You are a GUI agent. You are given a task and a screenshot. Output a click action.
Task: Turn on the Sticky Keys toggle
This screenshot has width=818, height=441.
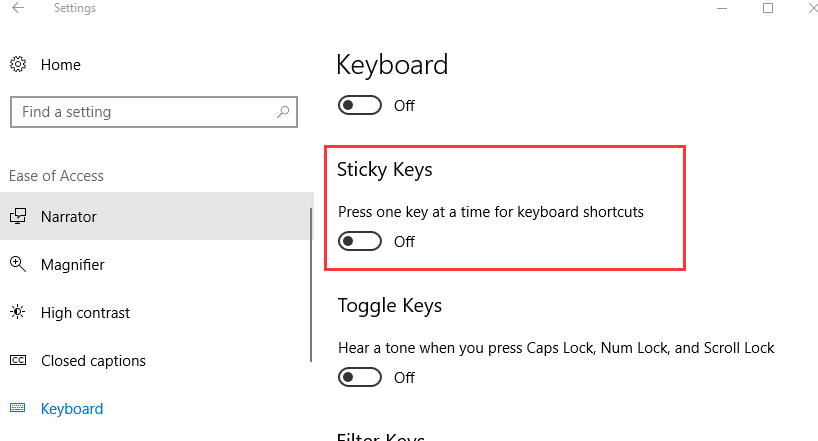tap(360, 241)
